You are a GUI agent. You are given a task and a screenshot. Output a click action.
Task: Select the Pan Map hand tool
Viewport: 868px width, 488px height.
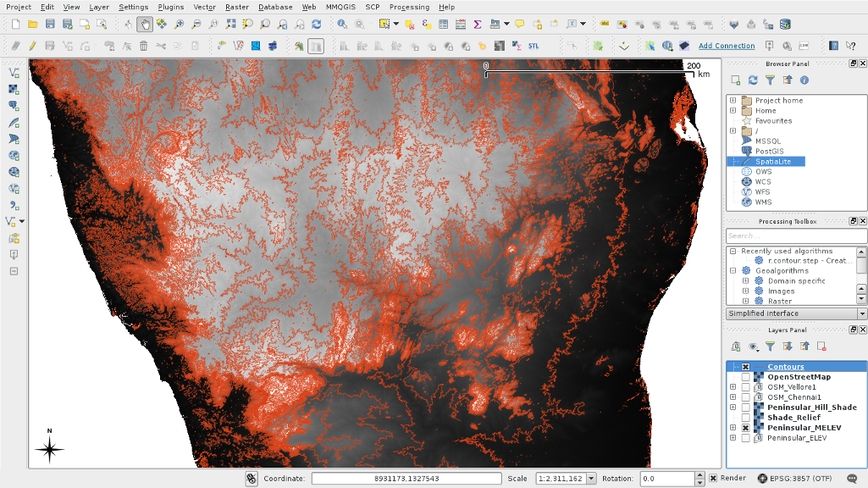coord(145,25)
